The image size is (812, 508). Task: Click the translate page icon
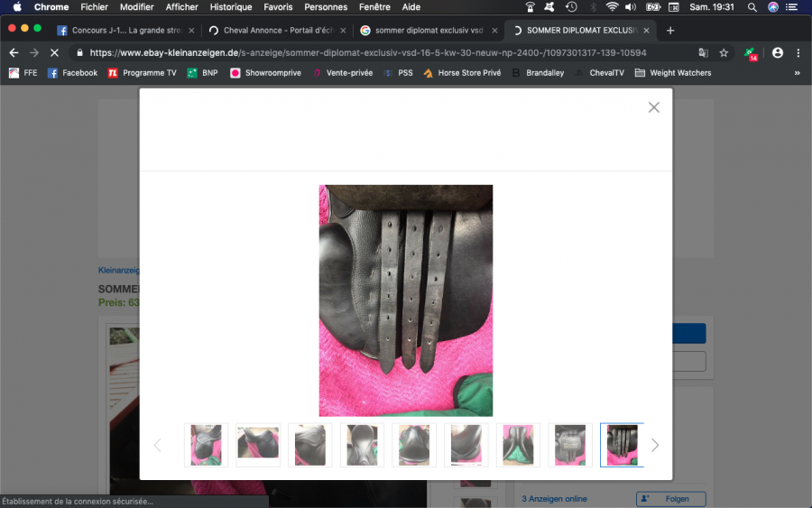coord(703,53)
